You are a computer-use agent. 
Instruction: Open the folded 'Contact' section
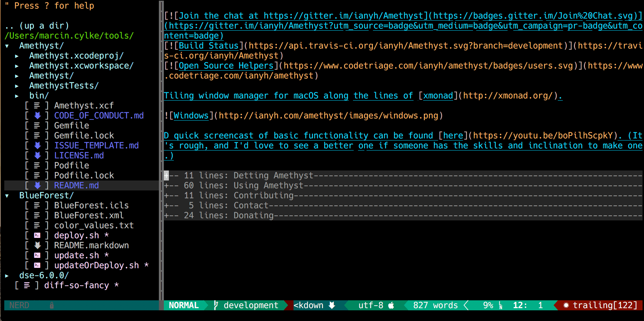tap(403, 205)
